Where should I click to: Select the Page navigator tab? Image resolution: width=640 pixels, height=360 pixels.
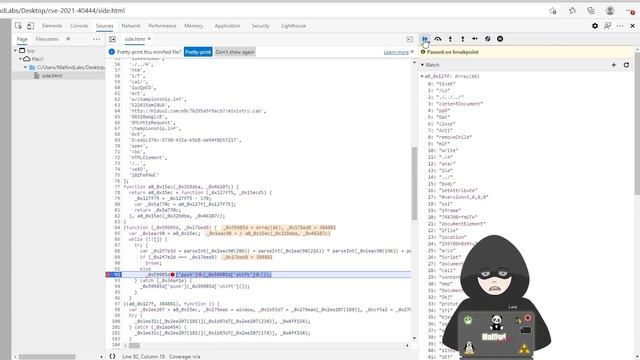(x=22, y=39)
